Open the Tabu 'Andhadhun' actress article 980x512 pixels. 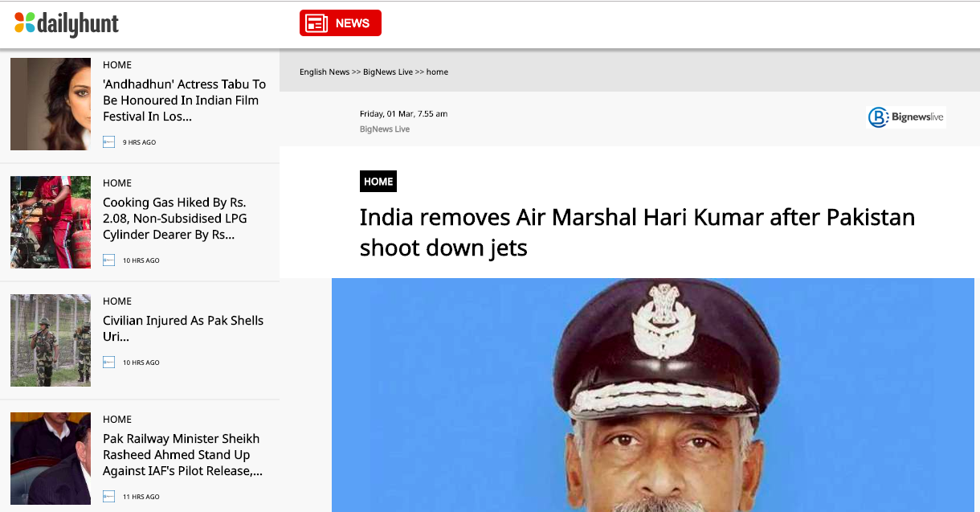point(184,100)
